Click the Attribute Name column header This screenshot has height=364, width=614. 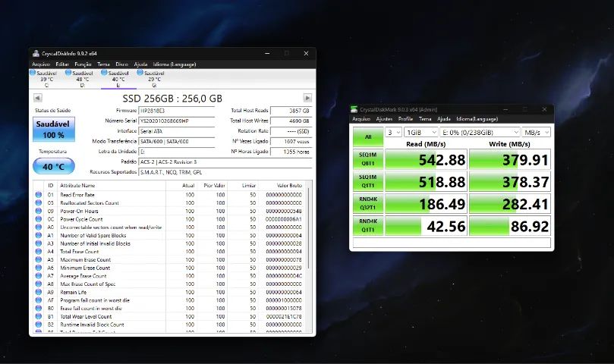[112, 186]
